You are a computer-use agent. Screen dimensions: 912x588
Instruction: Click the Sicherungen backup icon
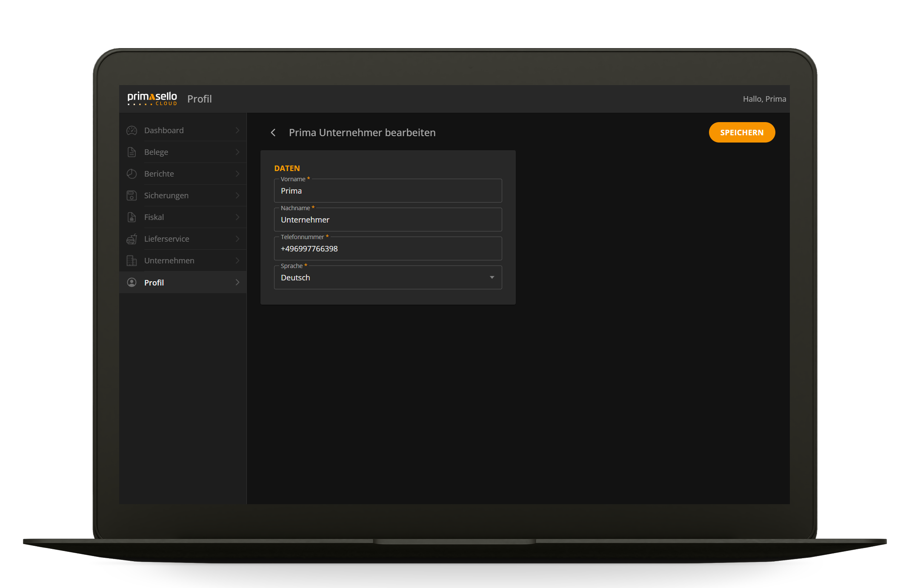coord(132,195)
